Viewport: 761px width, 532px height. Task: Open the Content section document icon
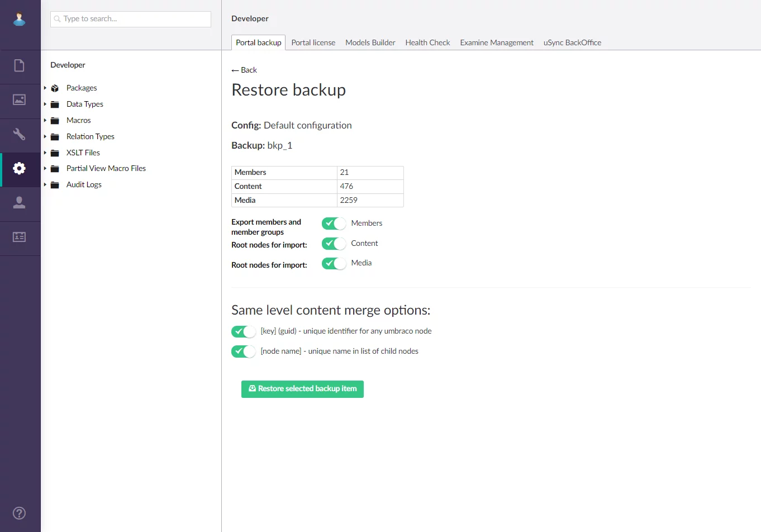pyautogui.click(x=20, y=66)
